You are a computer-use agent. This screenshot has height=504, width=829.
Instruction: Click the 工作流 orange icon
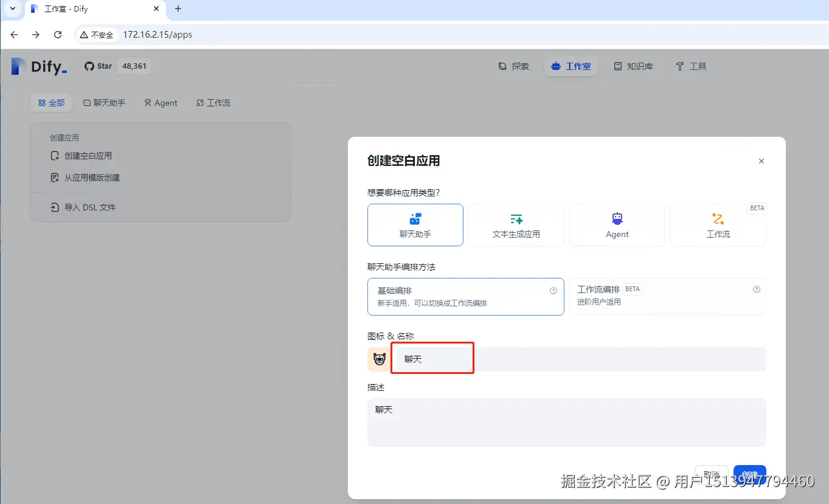click(x=718, y=219)
